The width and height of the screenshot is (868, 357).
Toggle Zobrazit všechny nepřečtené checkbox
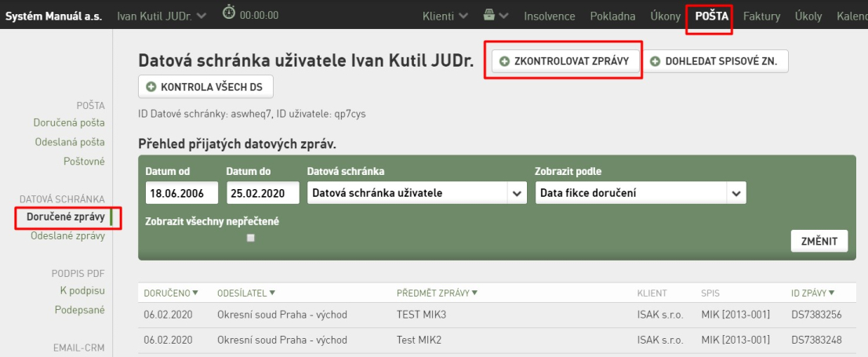click(x=251, y=238)
